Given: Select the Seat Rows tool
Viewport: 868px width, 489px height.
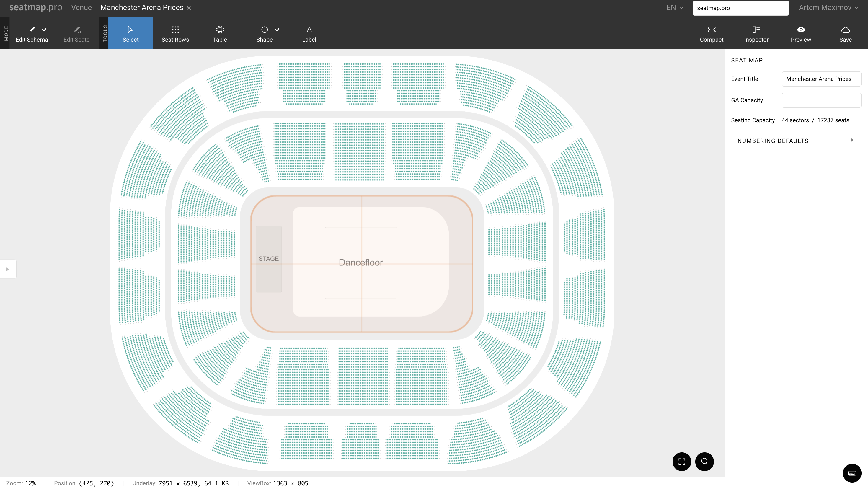Looking at the screenshot, I should coord(175,34).
